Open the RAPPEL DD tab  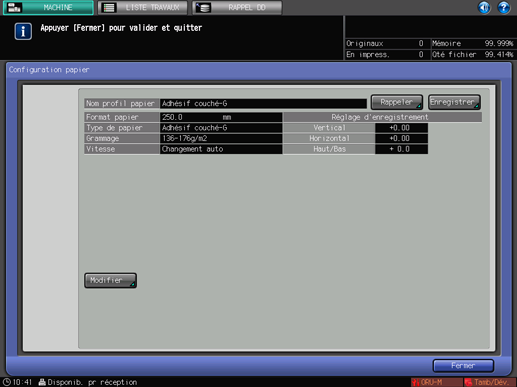(237, 7)
